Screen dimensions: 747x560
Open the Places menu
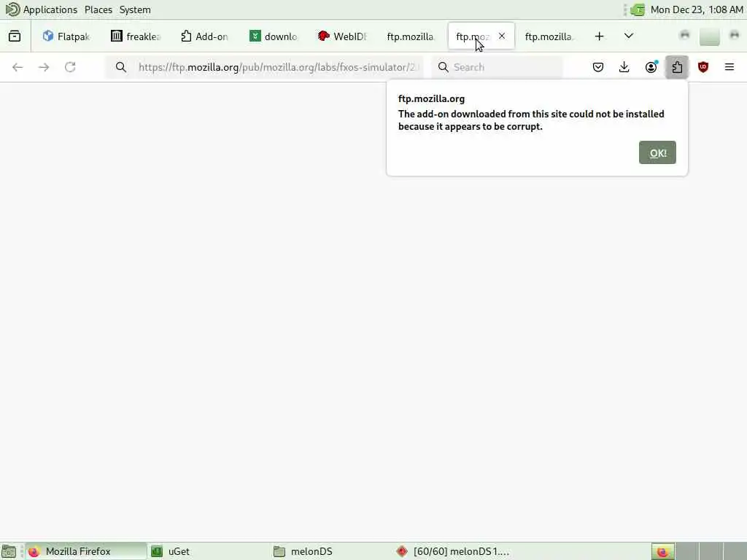98,9
